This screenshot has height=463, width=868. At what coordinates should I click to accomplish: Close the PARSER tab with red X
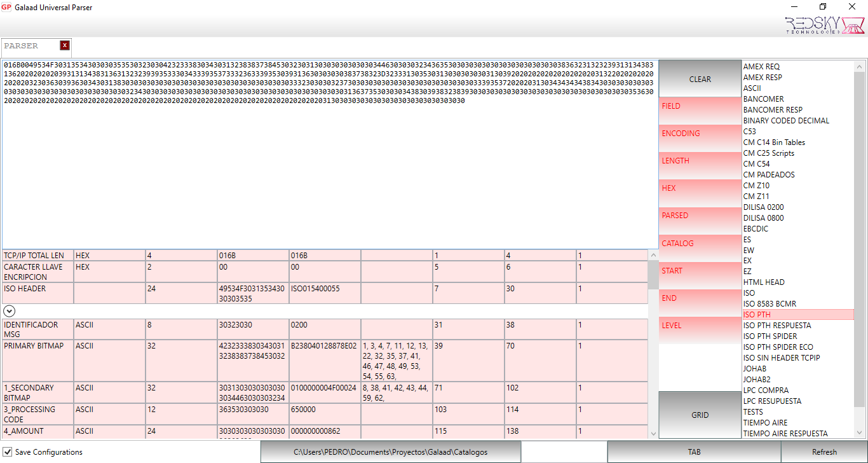click(65, 45)
